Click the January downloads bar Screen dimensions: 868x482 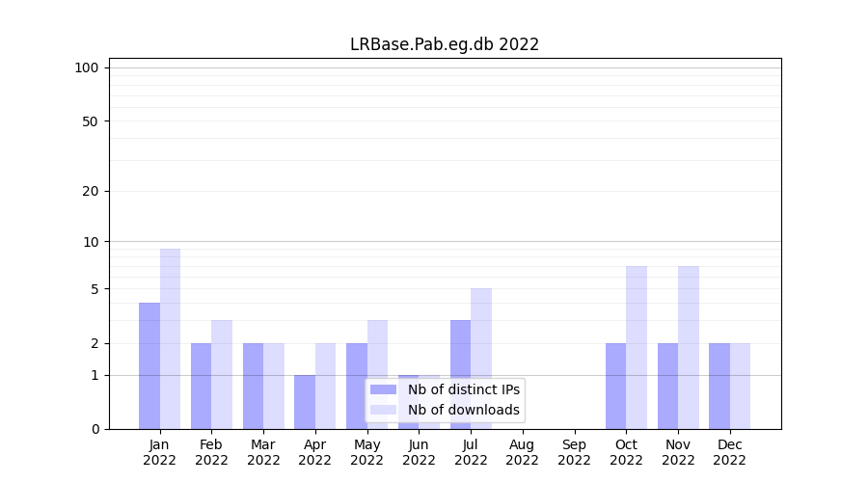click(x=170, y=338)
